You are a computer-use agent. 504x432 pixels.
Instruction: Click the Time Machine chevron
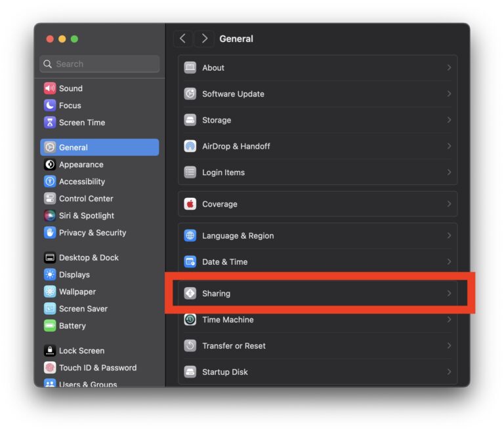click(x=449, y=320)
